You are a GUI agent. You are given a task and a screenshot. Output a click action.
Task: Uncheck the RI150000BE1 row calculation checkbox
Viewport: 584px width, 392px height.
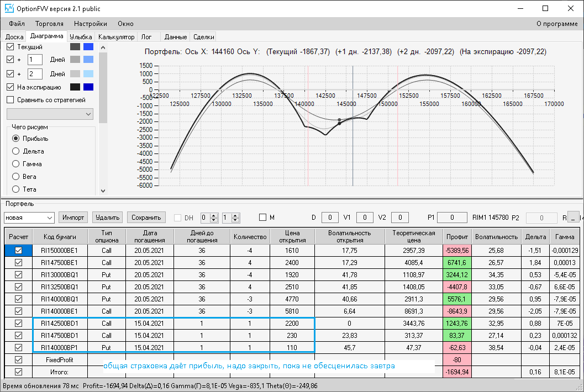click(18, 250)
